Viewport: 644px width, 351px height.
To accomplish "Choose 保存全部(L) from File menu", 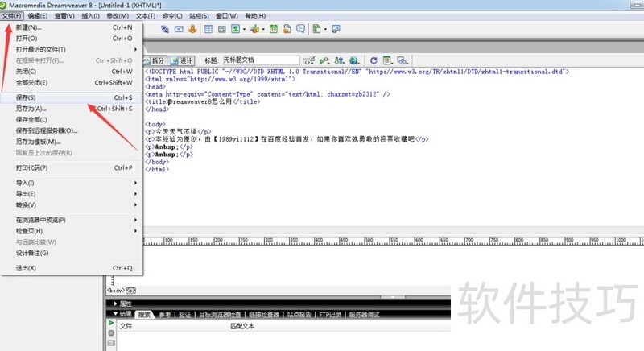I will 72,120.
